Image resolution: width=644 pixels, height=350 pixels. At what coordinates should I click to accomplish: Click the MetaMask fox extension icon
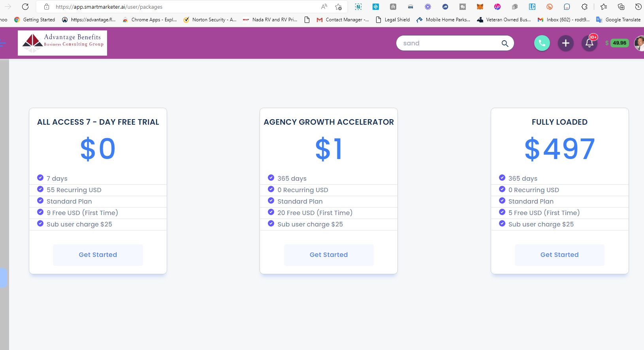click(x=480, y=7)
